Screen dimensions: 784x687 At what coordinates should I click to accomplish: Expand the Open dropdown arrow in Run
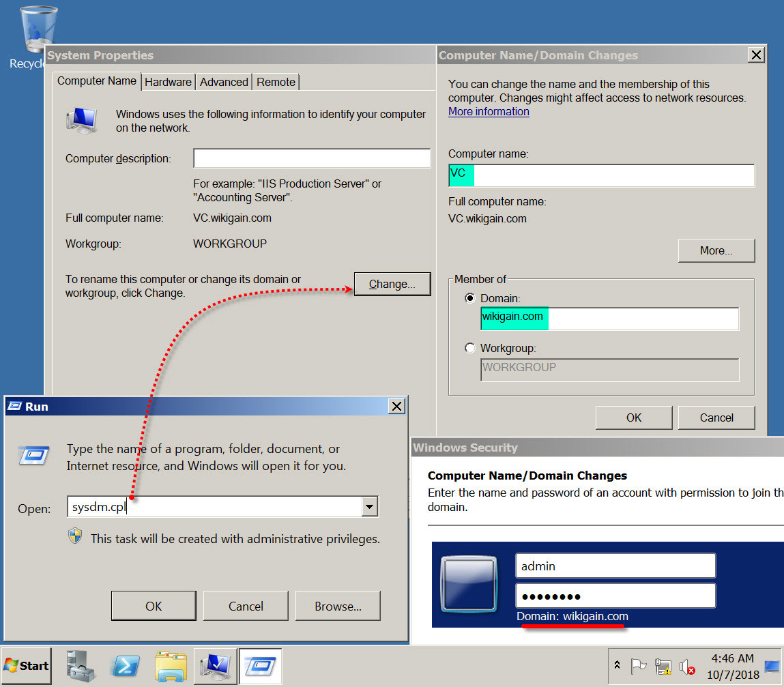(x=369, y=506)
